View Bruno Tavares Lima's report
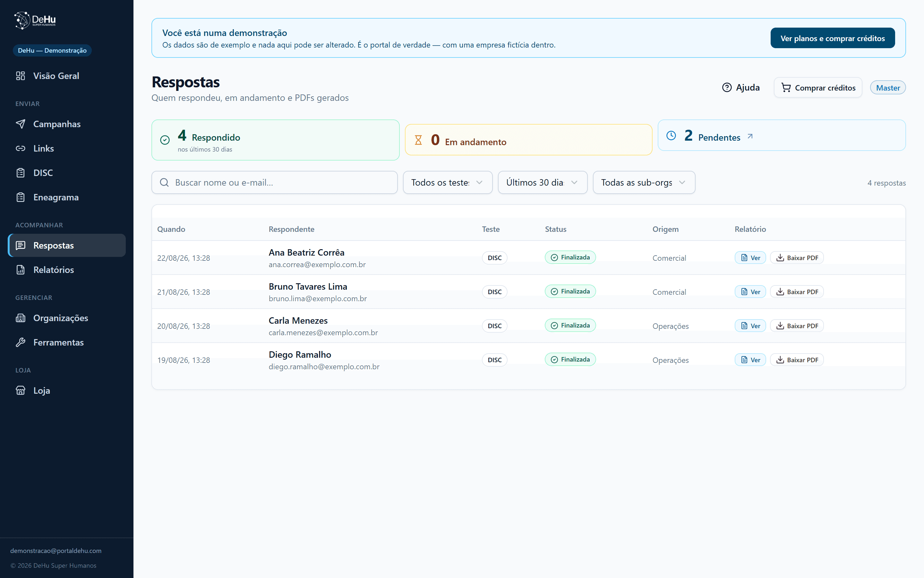This screenshot has height=578, width=924. 750,292
